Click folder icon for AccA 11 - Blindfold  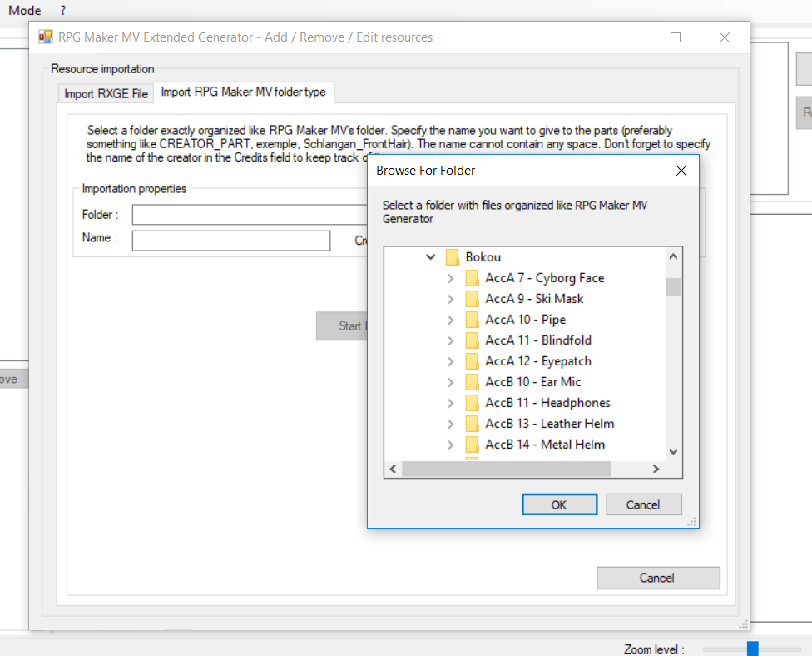pyautogui.click(x=472, y=340)
